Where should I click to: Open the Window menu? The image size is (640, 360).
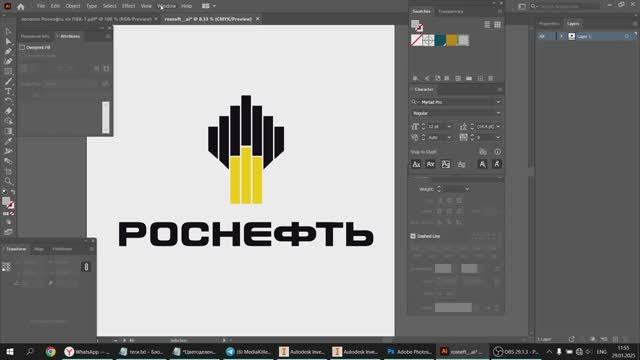point(167,6)
